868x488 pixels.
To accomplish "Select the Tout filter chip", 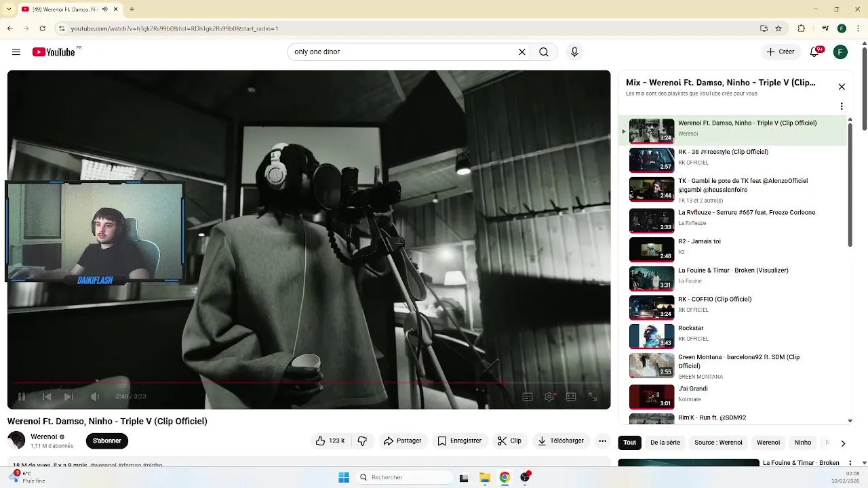I will [630, 443].
